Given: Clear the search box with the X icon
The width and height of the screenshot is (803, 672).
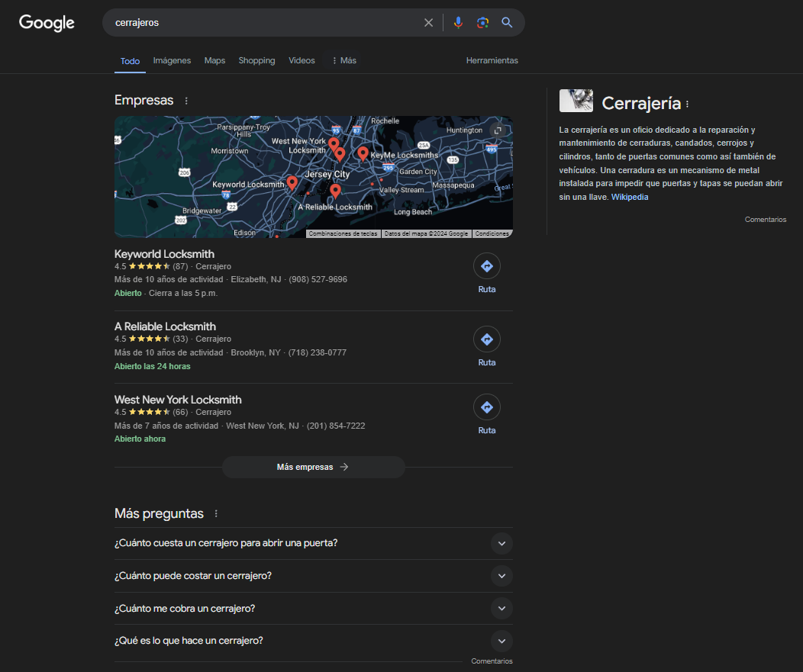Looking at the screenshot, I should [x=428, y=23].
